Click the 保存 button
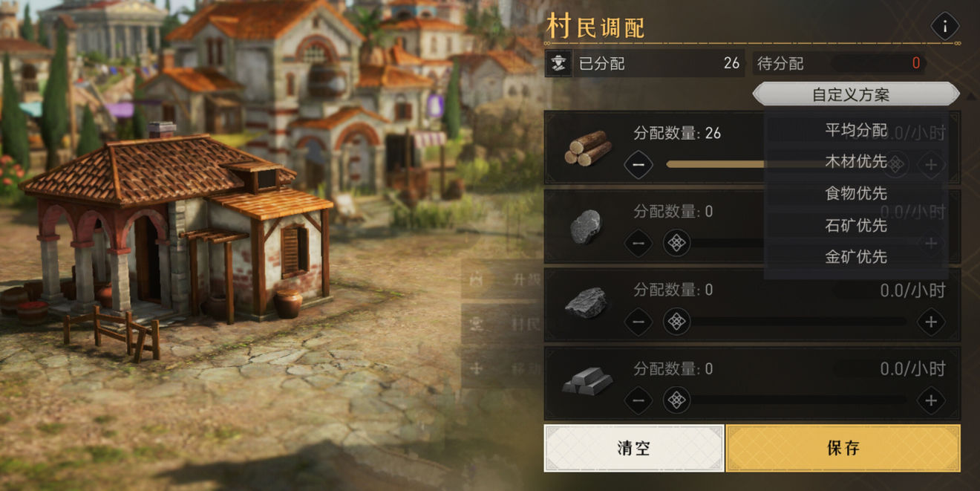 [843, 448]
